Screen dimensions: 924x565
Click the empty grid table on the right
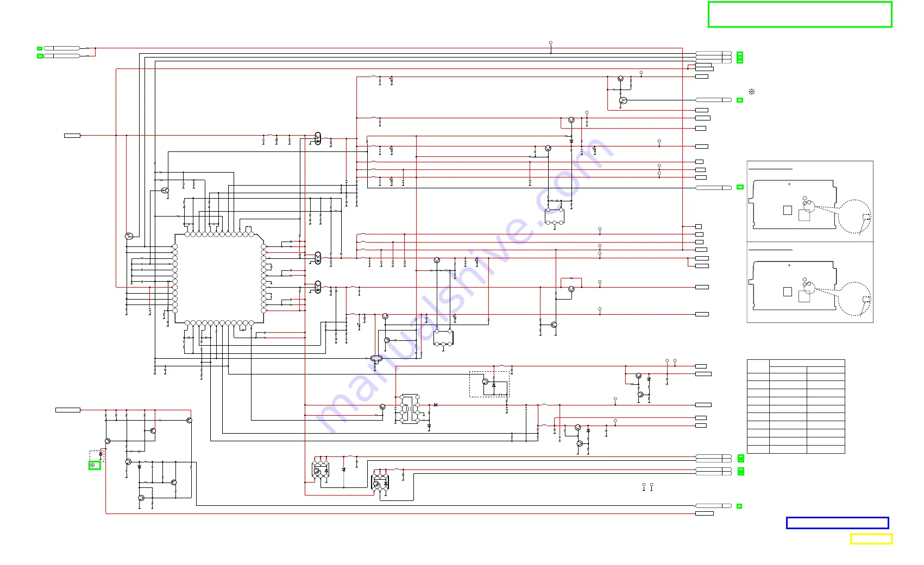[796, 406]
